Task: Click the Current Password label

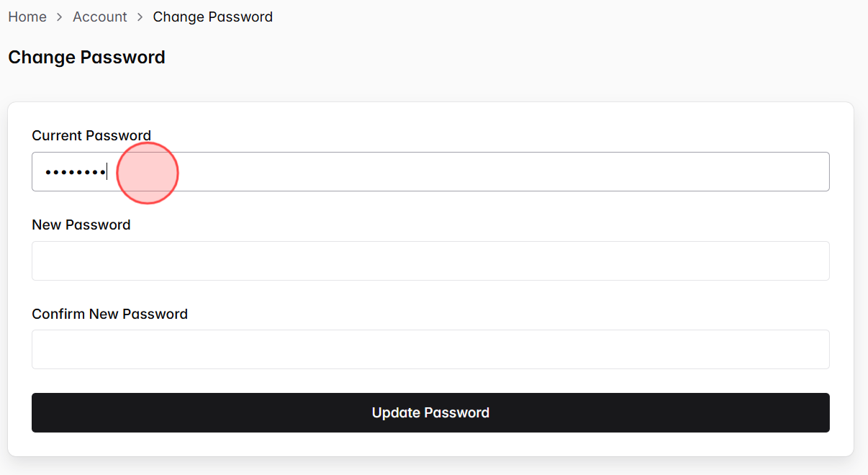Action: pyautogui.click(x=91, y=135)
